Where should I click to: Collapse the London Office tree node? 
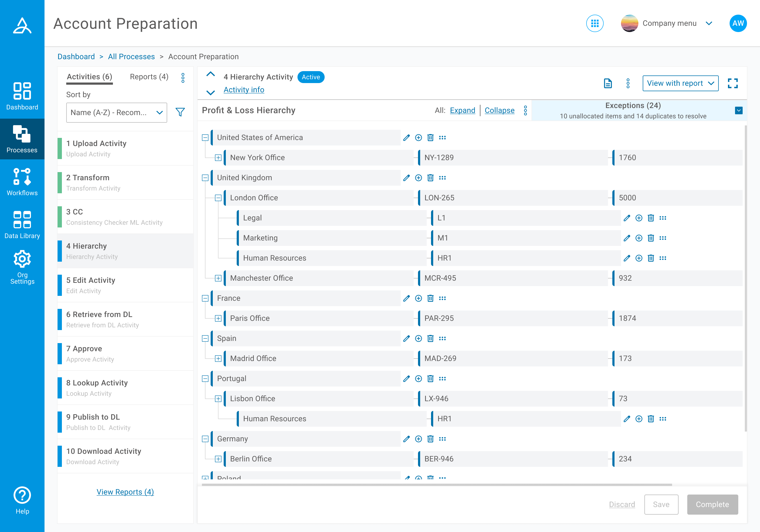point(218,198)
